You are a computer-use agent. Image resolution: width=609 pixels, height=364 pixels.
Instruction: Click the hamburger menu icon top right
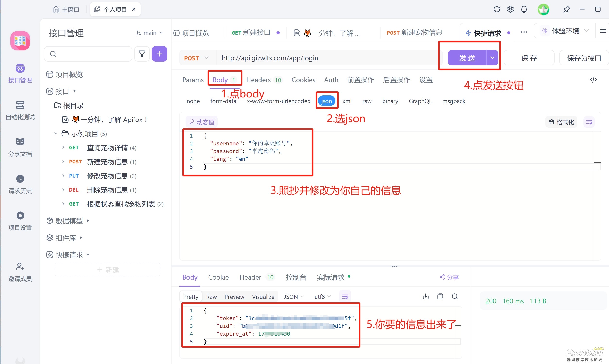tap(603, 31)
